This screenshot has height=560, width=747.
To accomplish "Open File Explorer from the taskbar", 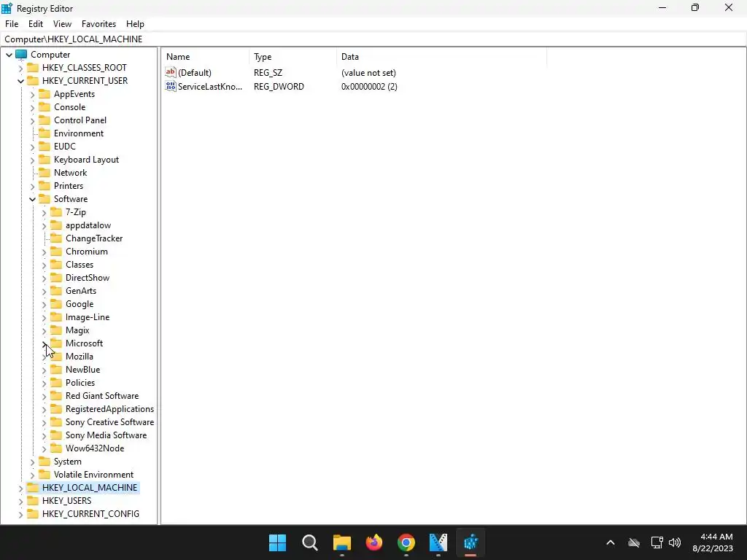I will pyautogui.click(x=341, y=542).
